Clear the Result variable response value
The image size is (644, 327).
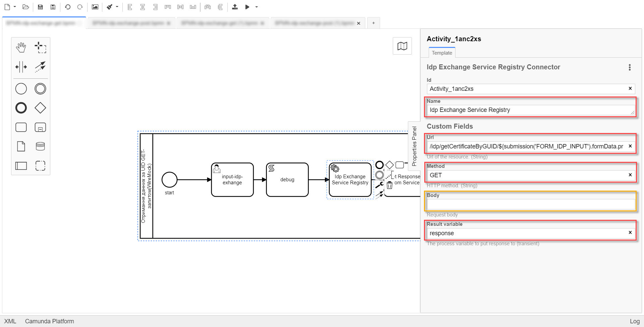click(630, 233)
